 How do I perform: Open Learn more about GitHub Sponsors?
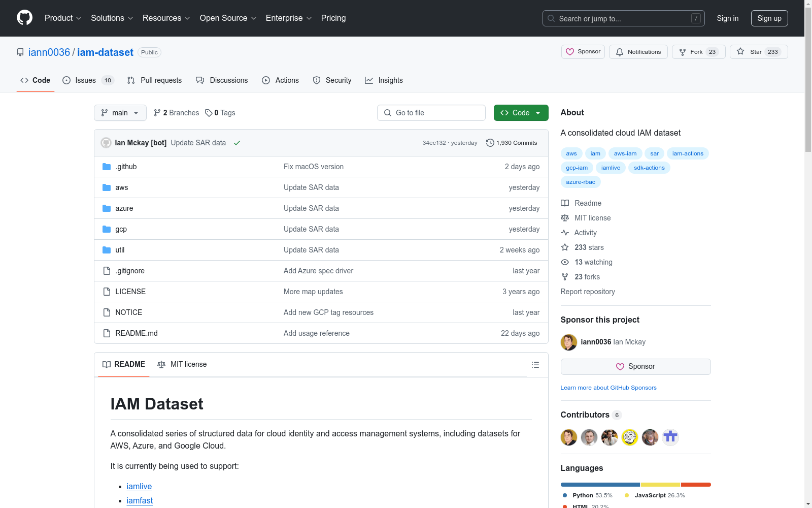click(x=608, y=388)
